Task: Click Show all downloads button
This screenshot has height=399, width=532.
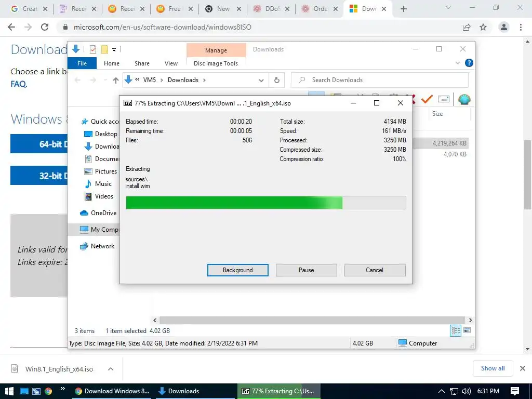Action: click(493, 368)
